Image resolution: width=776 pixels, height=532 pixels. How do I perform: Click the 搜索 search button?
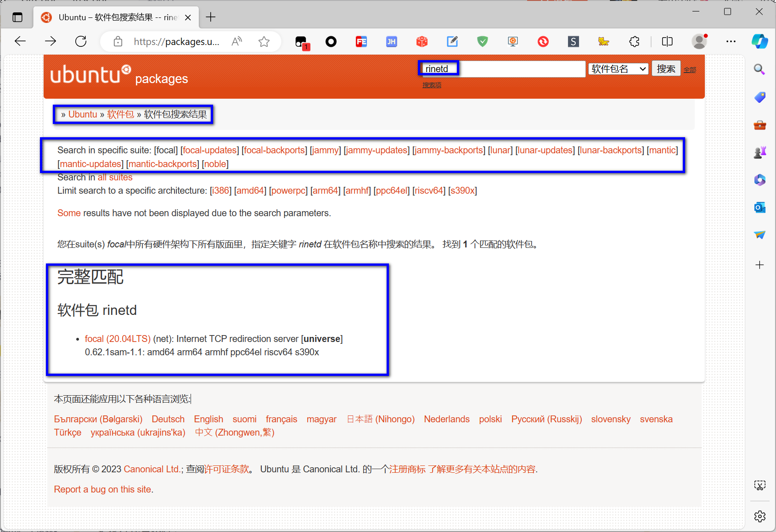click(x=666, y=68)
